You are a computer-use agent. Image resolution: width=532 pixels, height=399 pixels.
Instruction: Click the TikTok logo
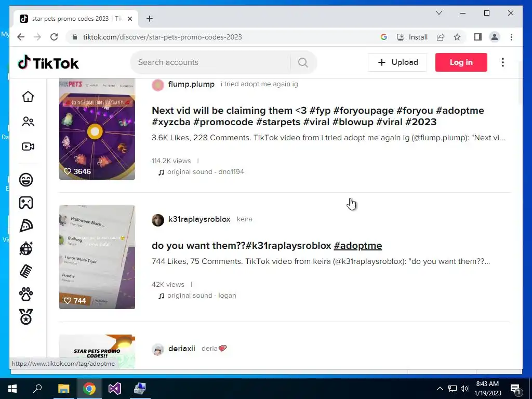48,62
